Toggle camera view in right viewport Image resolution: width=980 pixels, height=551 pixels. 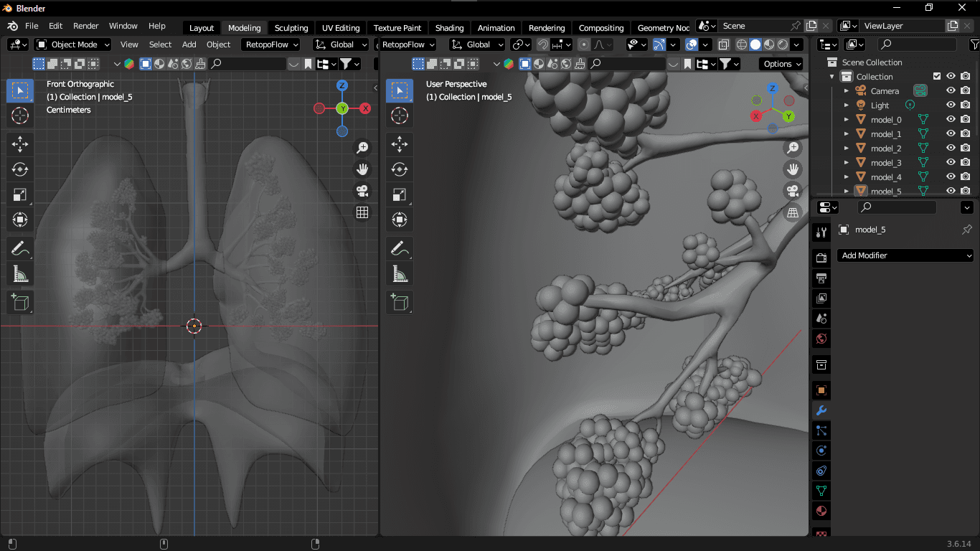pyautogui.click(x=793, y=191)
